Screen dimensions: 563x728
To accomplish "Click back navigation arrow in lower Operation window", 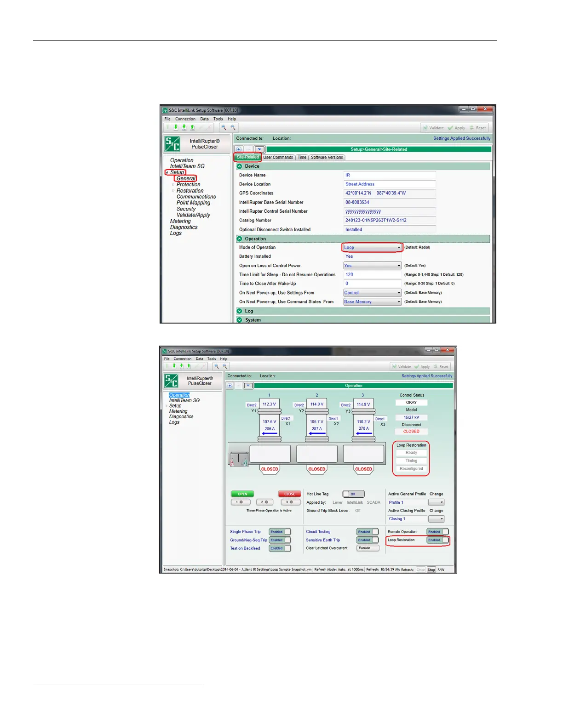I will (230, 386).
